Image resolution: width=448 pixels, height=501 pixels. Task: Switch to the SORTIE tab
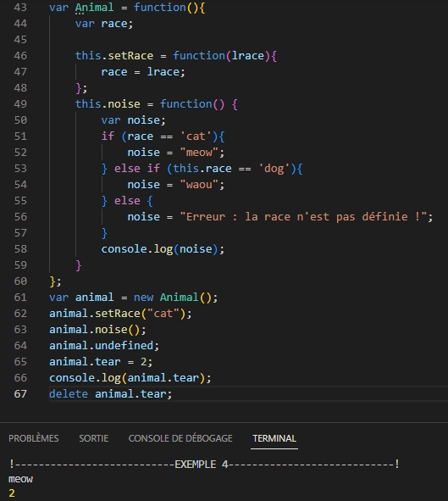(x=94, y=438)
